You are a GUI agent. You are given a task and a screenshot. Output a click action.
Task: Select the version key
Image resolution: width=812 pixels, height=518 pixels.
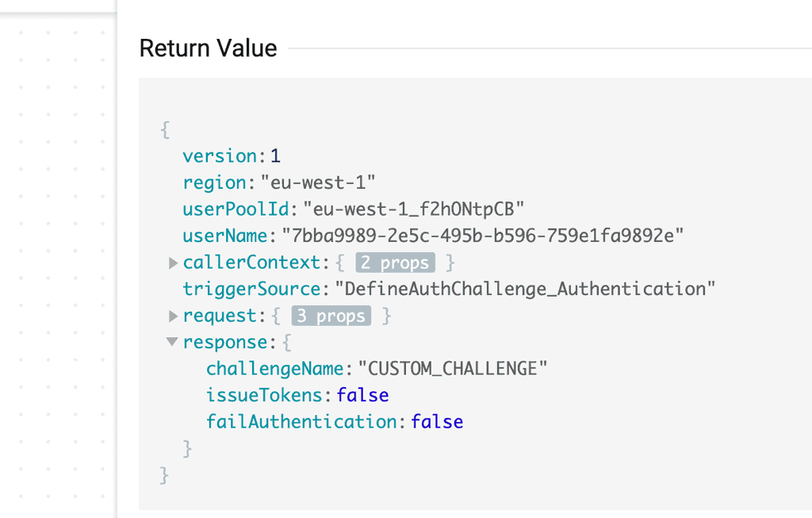click(x=220, y=156)
